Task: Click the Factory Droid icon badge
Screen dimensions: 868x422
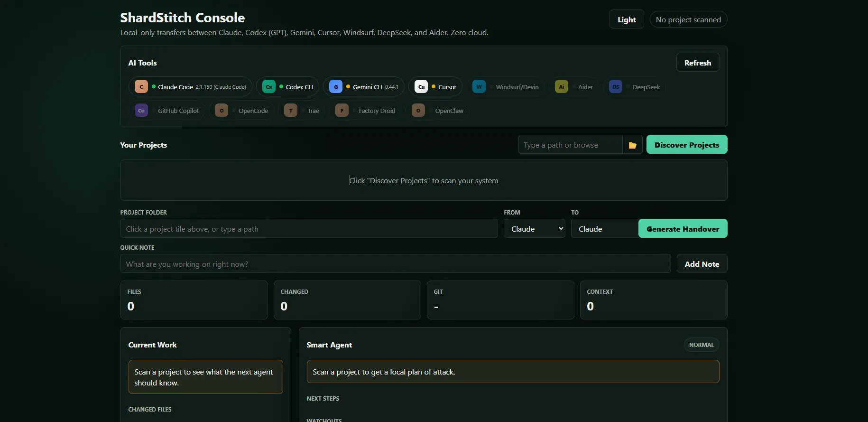Action: [342, 111]
